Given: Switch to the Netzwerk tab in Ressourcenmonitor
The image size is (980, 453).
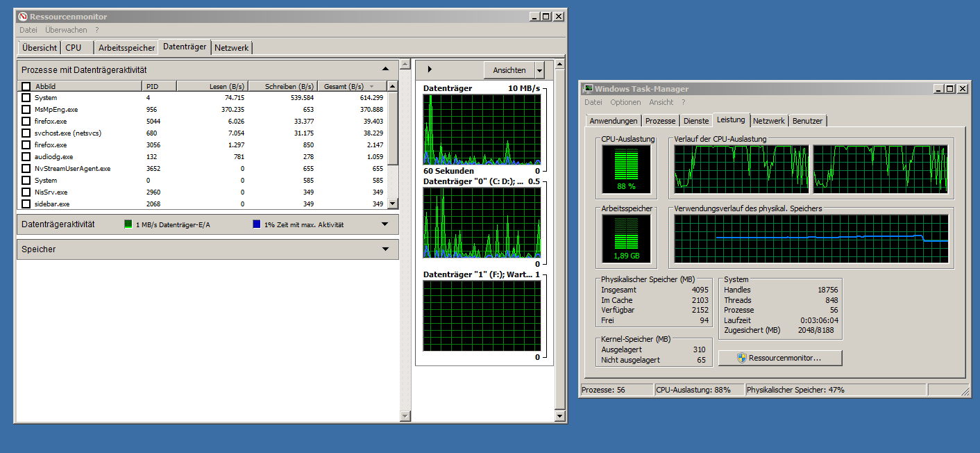Looking at the screenshot, I should tap(232, 48).
